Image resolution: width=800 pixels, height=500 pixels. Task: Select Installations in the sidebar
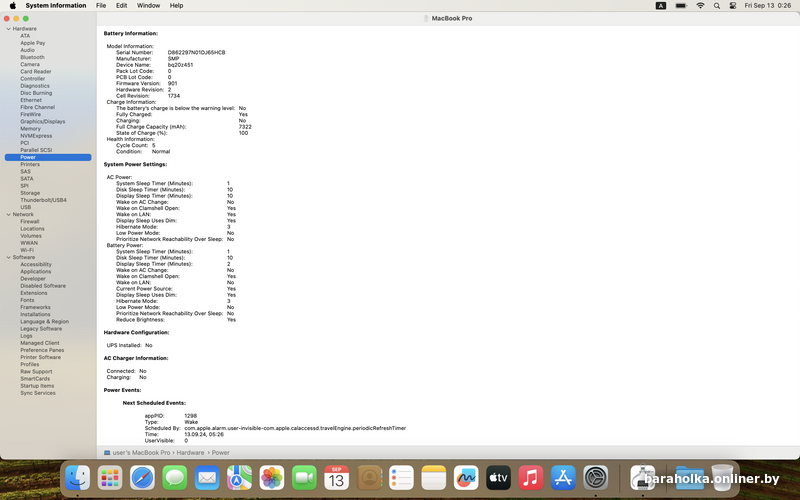[x=35, y=315]
